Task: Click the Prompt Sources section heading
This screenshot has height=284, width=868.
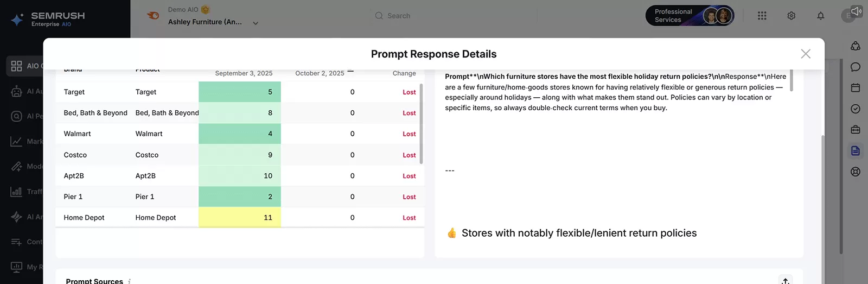Action: [94, 281]
